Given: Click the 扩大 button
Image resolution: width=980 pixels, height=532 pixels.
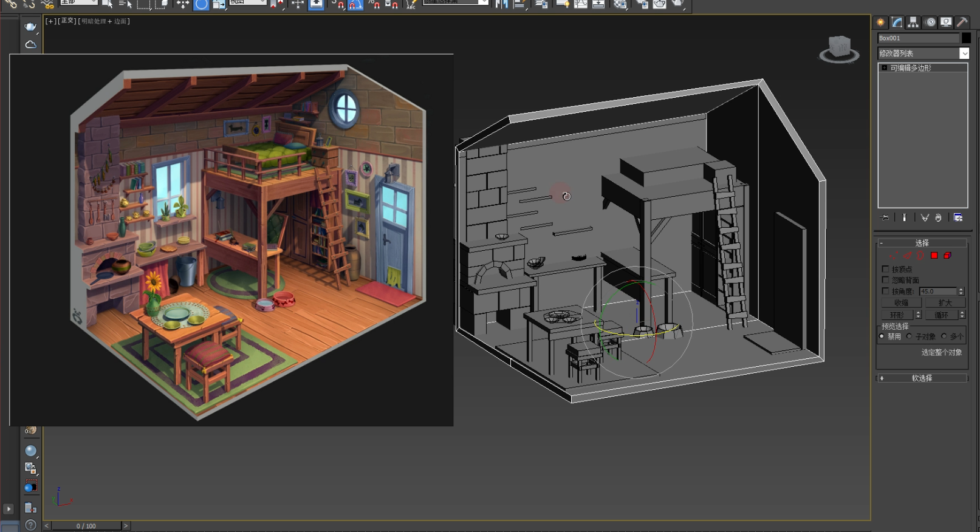Looking at the screenshot, I should [x=945, y=303].
